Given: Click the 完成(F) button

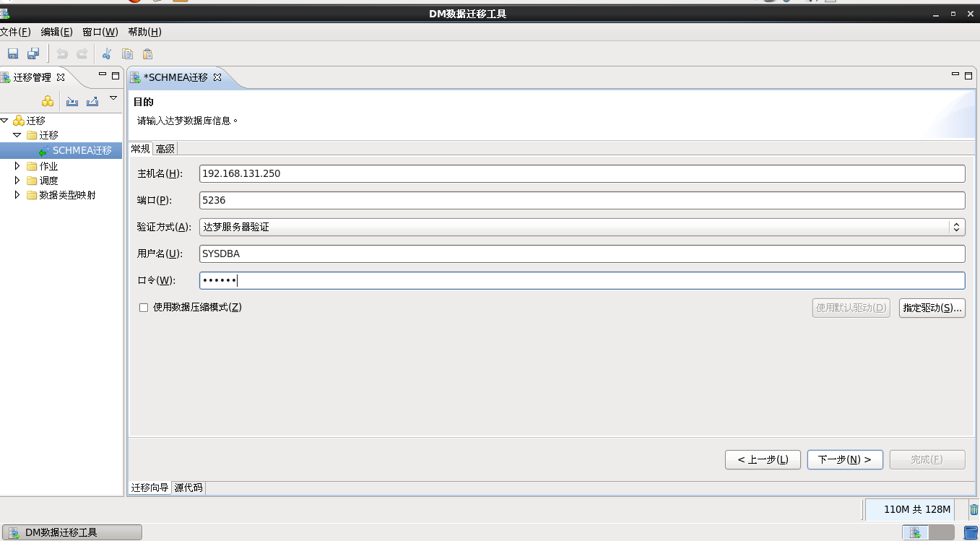Looking at the screenshot, I should tap(927, 459).
